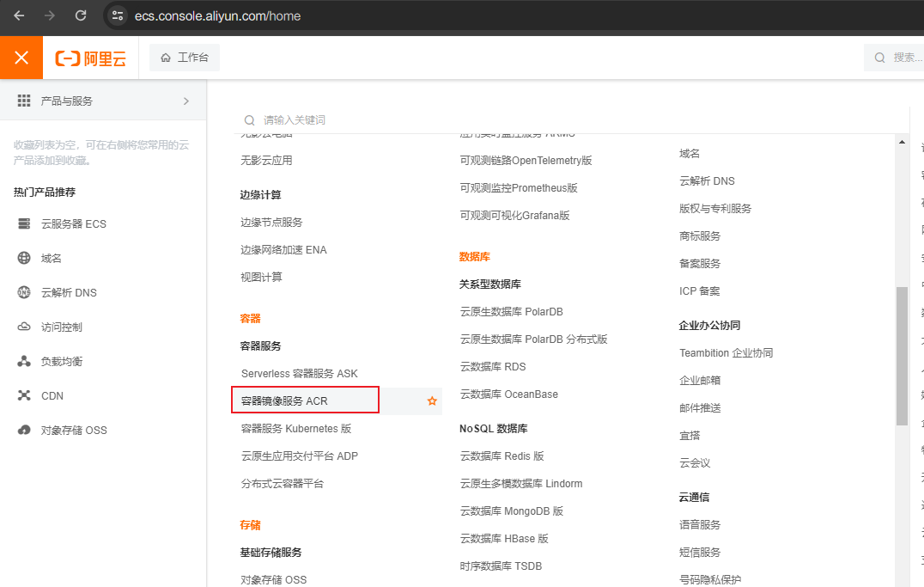Expand the 产品与服务 chevron arrow

point(186,101)
